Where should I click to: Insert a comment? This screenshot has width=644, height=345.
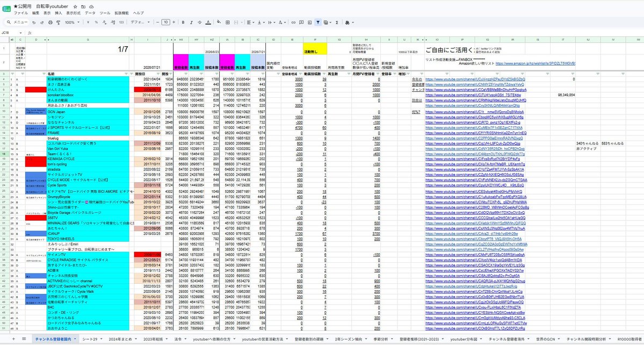(301, 22)
